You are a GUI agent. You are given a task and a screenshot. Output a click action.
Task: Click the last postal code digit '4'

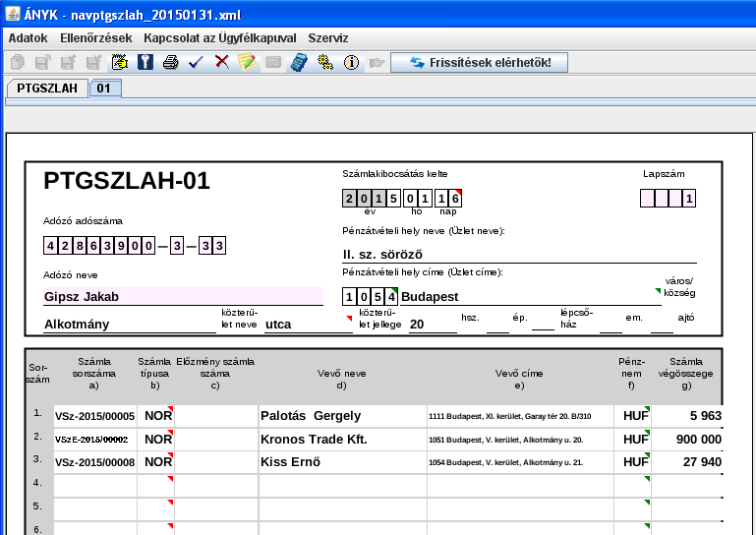(x=391, y=296)
